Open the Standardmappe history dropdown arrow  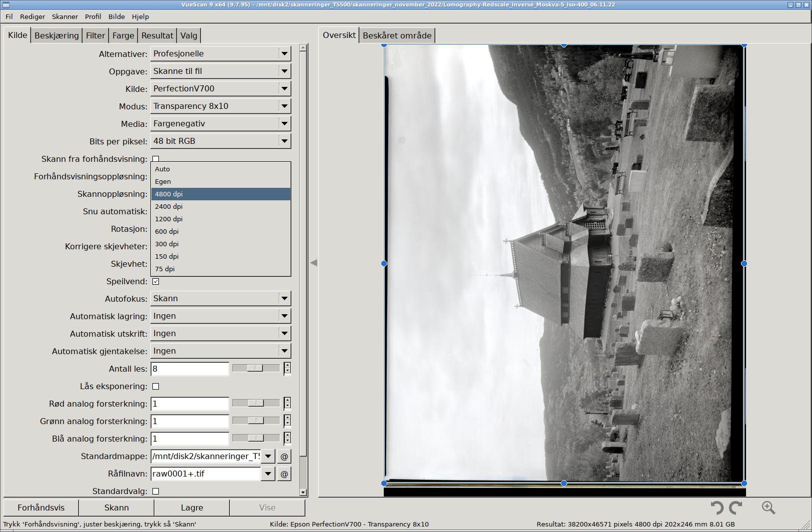[268, 456]
